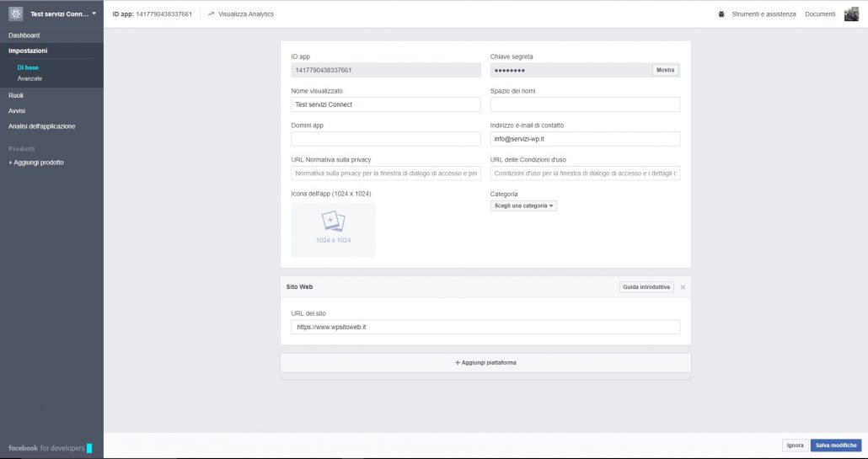Click the Analytics trend arrow icon
Image resolution: width=868 pixels, height=459 pixels.
click(211, 14)
